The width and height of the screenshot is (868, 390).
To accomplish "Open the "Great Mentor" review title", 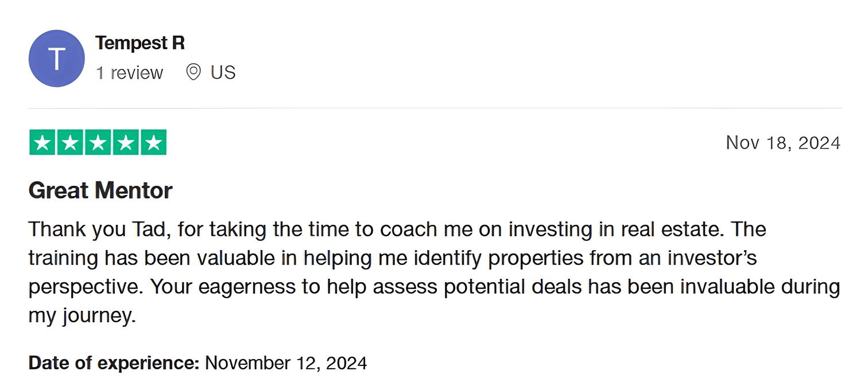I will tap(100, 190).
